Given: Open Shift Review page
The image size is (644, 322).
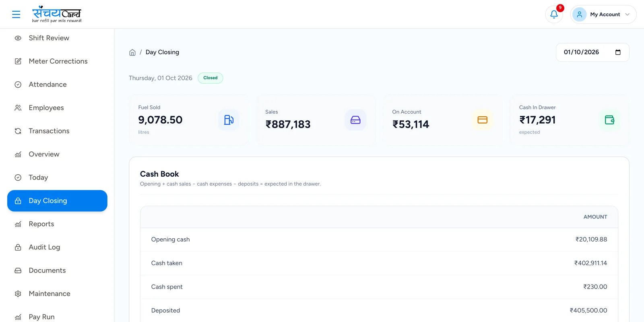Looking at the screenshot, I should tap(57, 38).
